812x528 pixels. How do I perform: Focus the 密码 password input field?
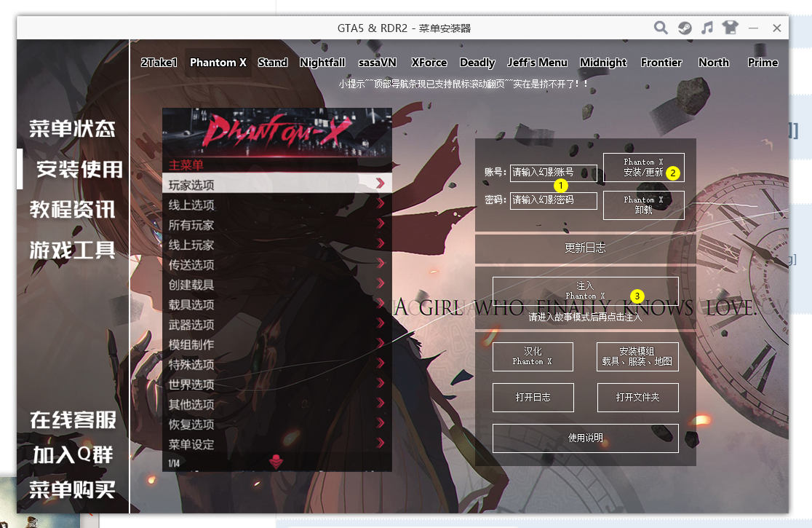pyautogui.click(x=553, y=200)
